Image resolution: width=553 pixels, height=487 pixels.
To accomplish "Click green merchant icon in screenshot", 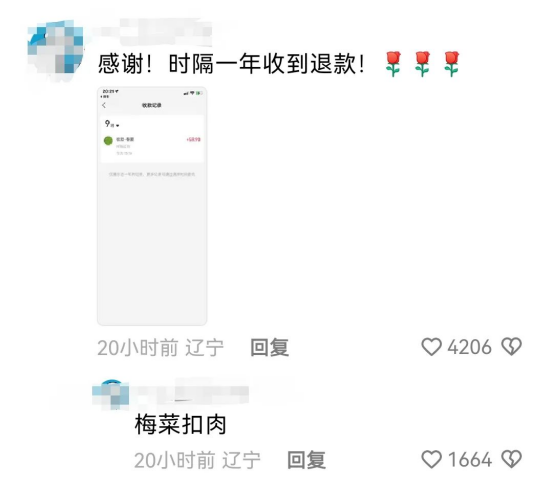I will click(x=108, y=141).
